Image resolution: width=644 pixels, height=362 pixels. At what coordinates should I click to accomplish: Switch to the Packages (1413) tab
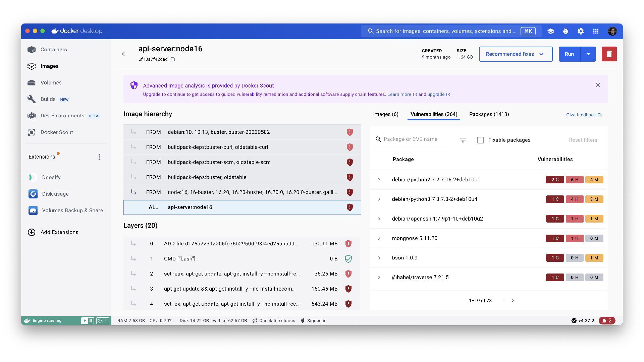click(x=489, y=114)
